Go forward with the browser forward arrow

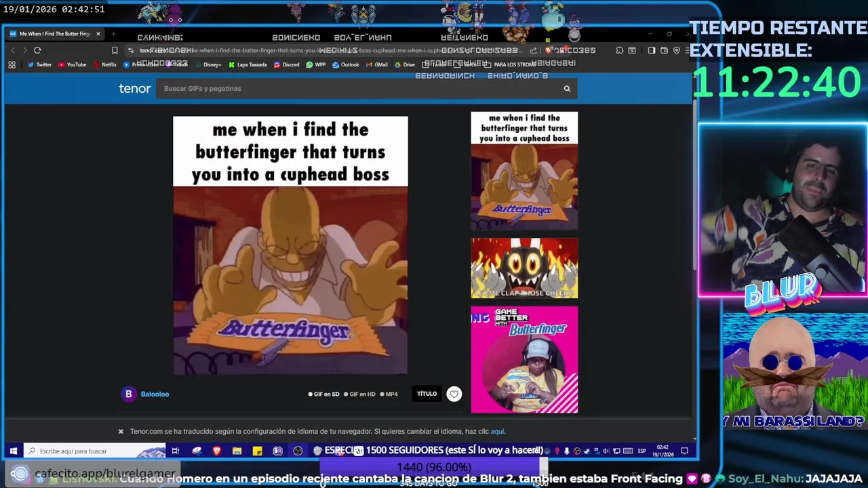point(25,50)
